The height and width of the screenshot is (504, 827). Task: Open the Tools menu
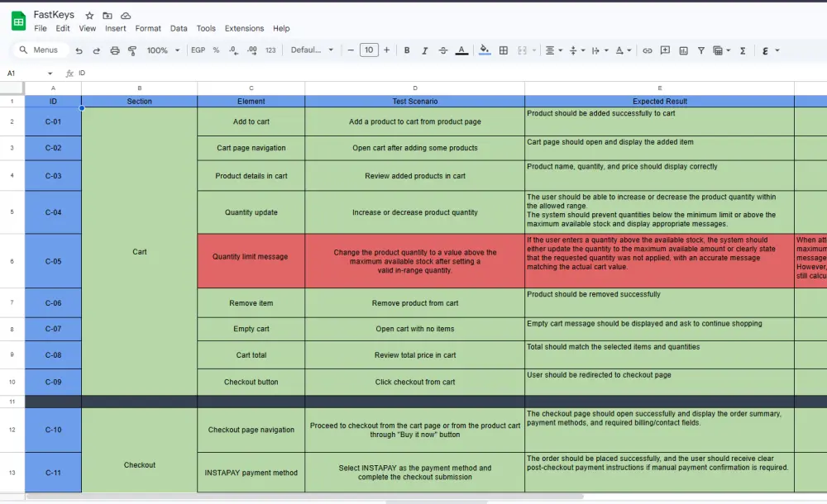tap(206, 28)
